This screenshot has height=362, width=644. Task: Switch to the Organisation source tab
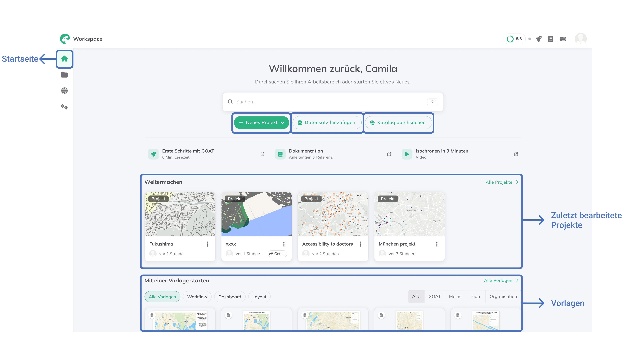[x=503, y=296]
